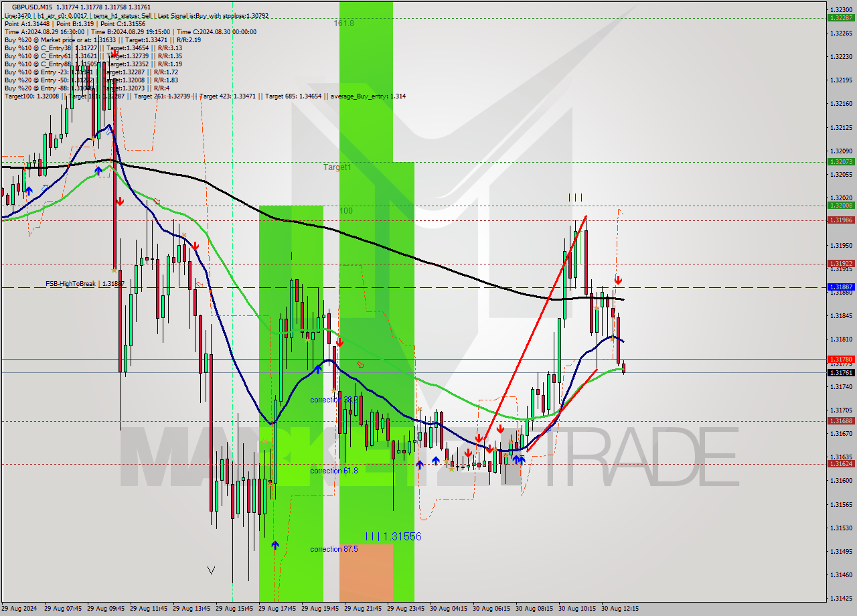Click the '29 Aug 21:45' time axis label
The image size is (857, 616).
pos(363,609)
